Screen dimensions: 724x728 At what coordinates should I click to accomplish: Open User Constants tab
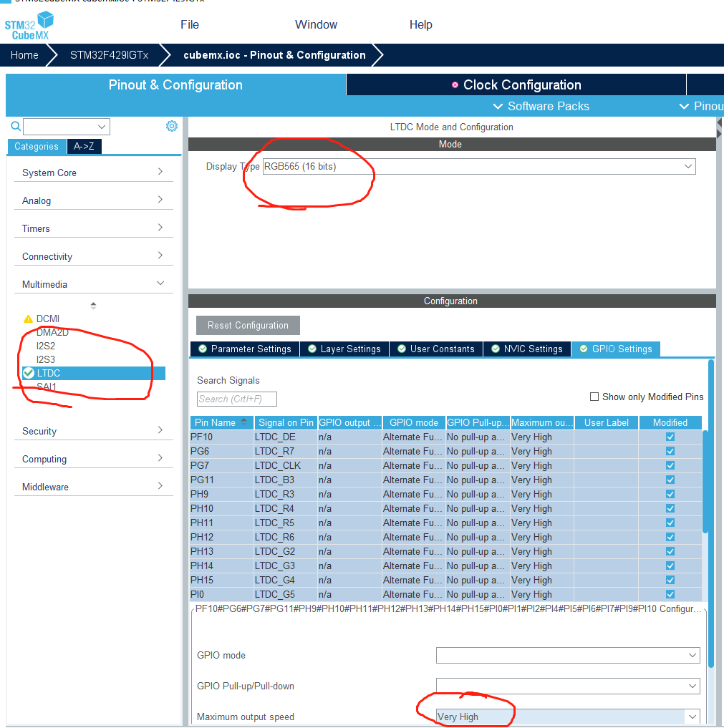[436, 349]
